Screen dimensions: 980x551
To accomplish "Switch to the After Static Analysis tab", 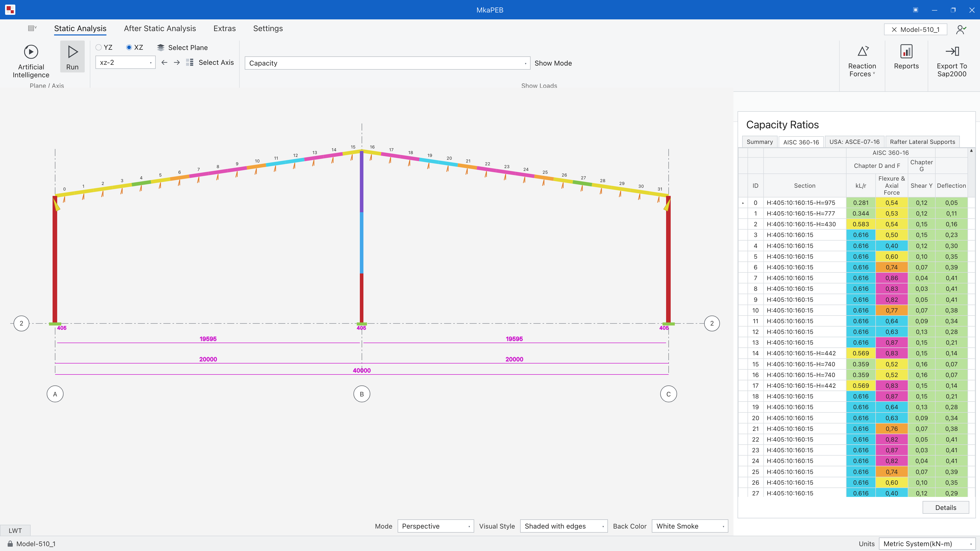I will point(160,29).
